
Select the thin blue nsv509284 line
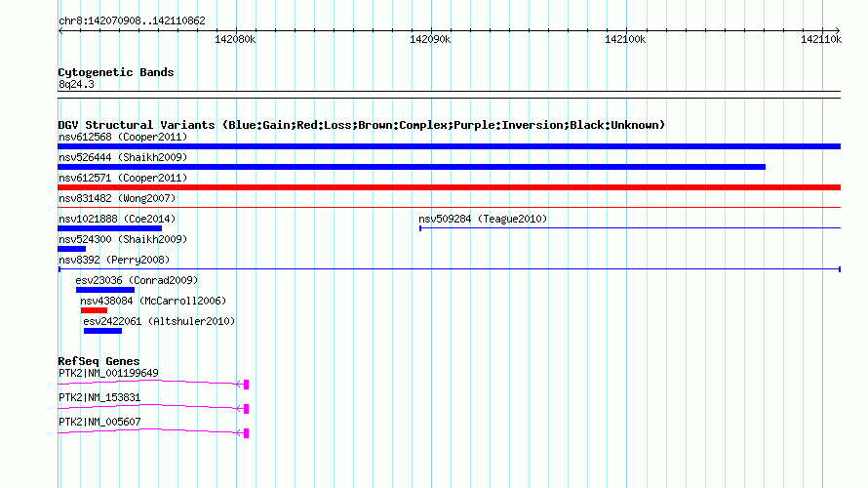pyautogui.click(x=630, y=228)
